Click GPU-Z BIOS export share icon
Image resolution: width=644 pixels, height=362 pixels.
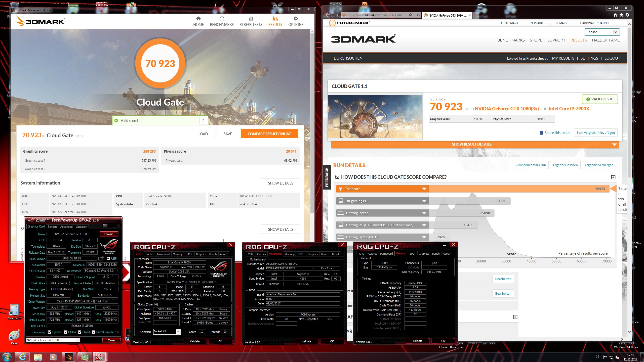point(101,258)
